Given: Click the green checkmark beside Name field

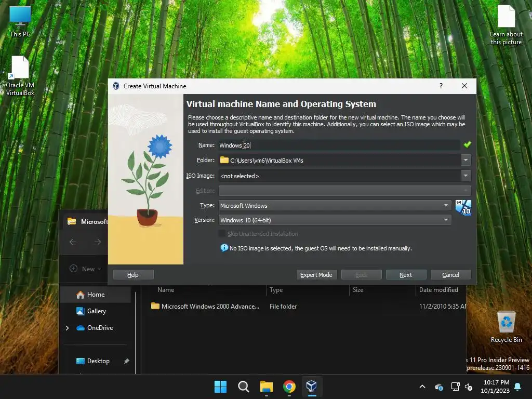Looking at the screenshot, I should [x=467, y=145].
